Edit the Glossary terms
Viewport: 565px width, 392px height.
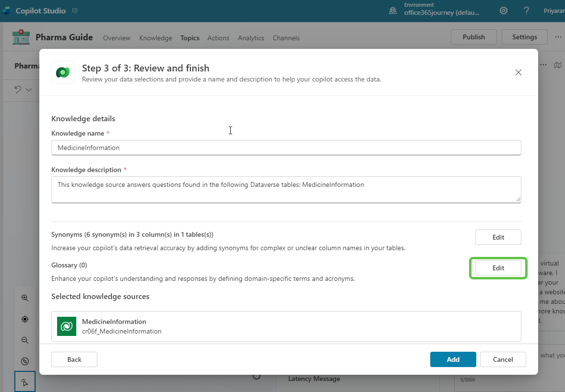(498, 268)
